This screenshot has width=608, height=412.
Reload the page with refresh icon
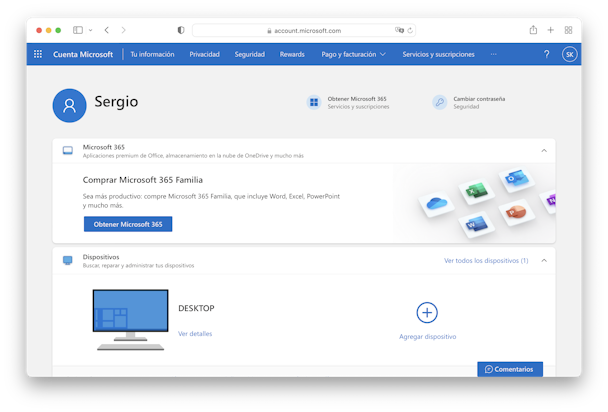pos(410,30)
